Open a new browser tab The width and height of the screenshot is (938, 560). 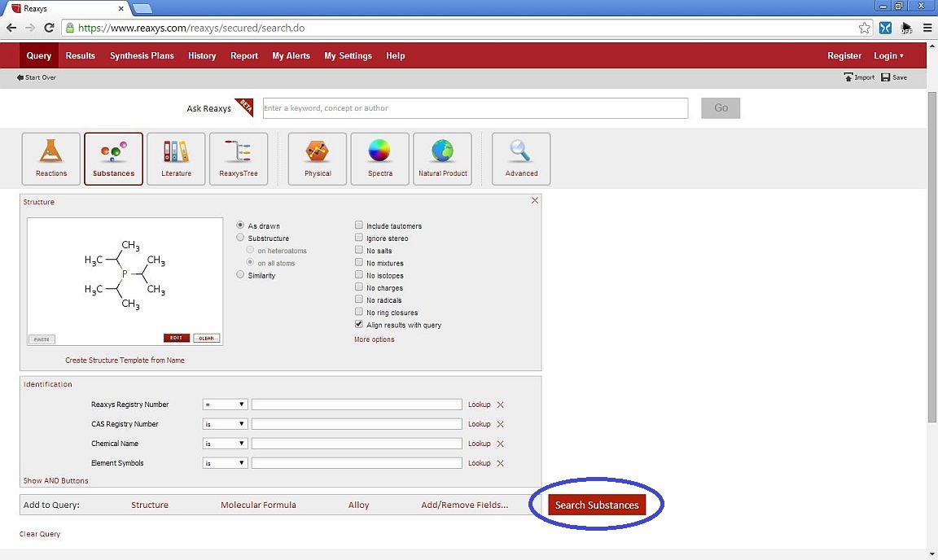(x=142, y=8)
